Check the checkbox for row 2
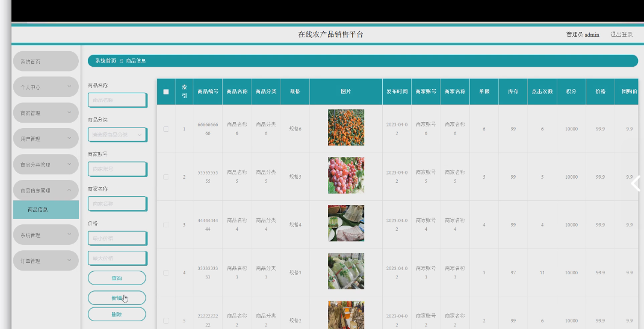Viewport: 644px width, 329px height. [x=166, y=177]
